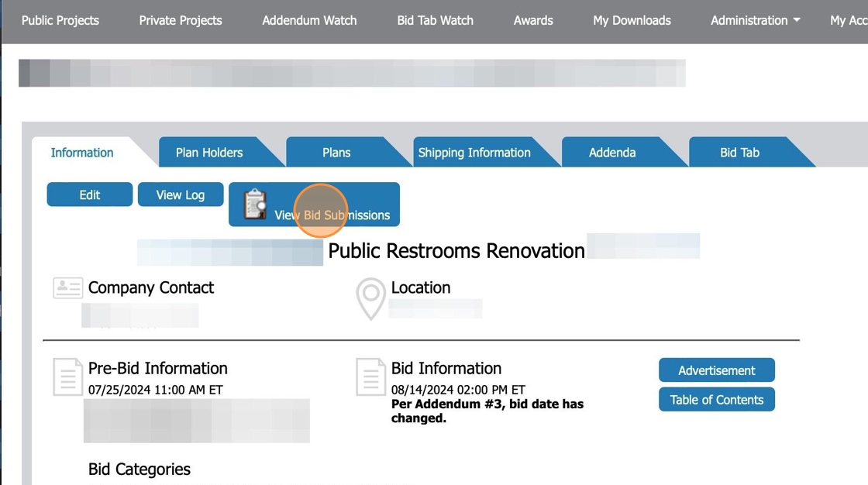The height and width of the screenshot is (485, 868).
Task: Open the Table of Contents
Action: pyautogui.click(x=717, y=399)
